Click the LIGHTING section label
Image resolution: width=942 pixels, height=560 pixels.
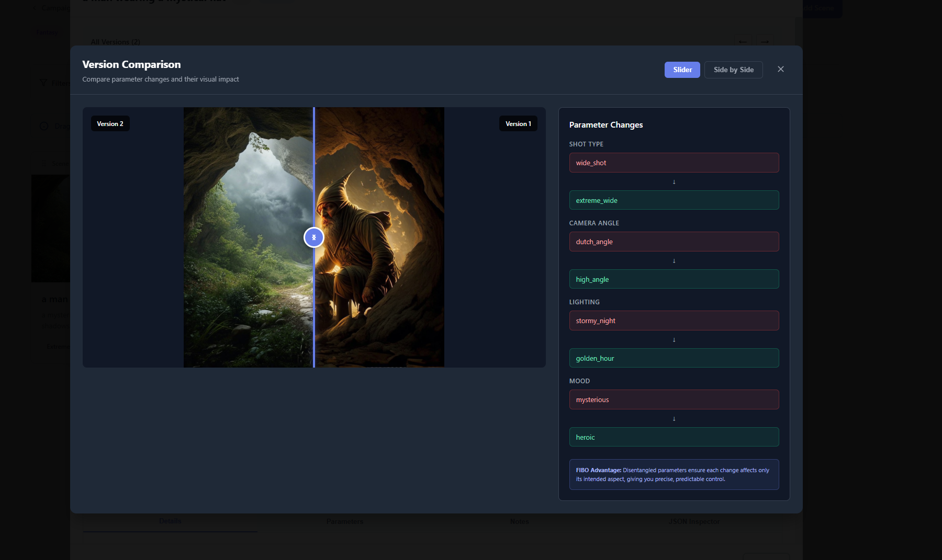[x=584, y=302]
